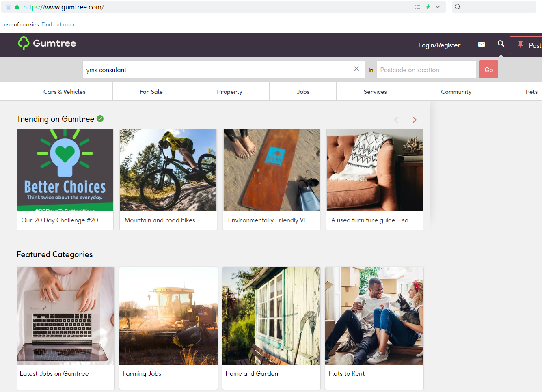The width and height of the screenshot is (542, 392).
Task: Click the browser search box magnifier
Action: tap(458, 7)
